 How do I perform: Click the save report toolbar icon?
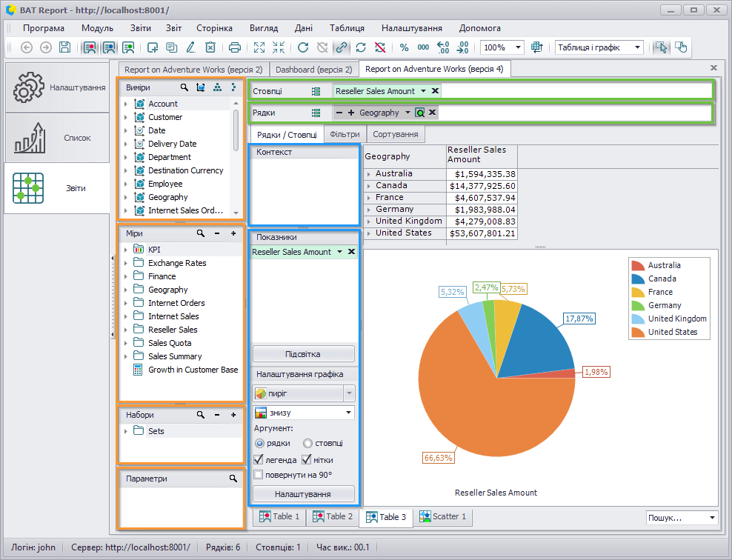click(65, 47)
